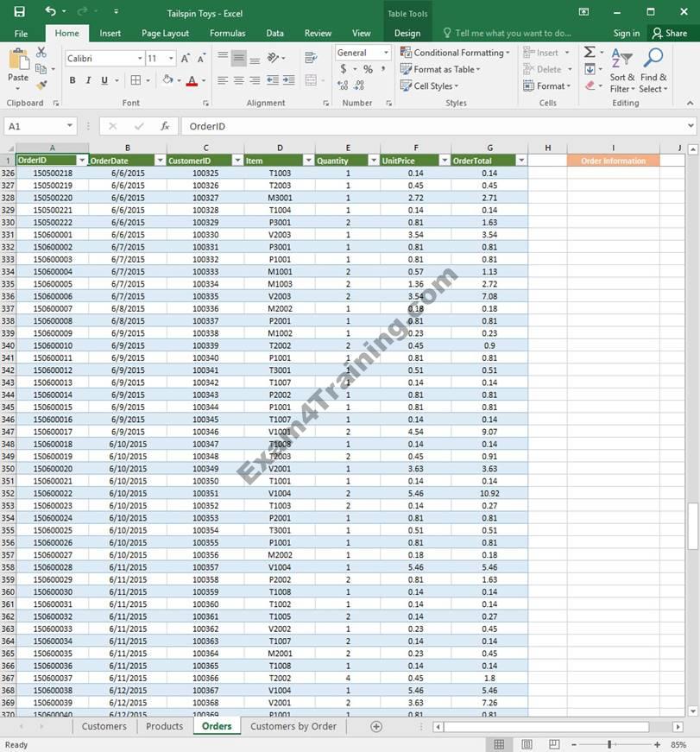Click the zoom slider in status bar
This screenshot has height=752, width=700.
[609, 744]
